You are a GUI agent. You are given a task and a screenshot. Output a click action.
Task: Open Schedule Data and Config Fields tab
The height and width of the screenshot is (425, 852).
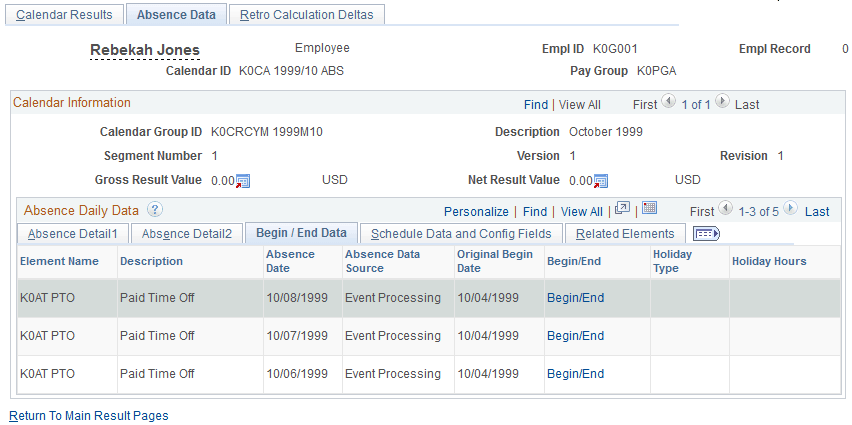[461, 234]
